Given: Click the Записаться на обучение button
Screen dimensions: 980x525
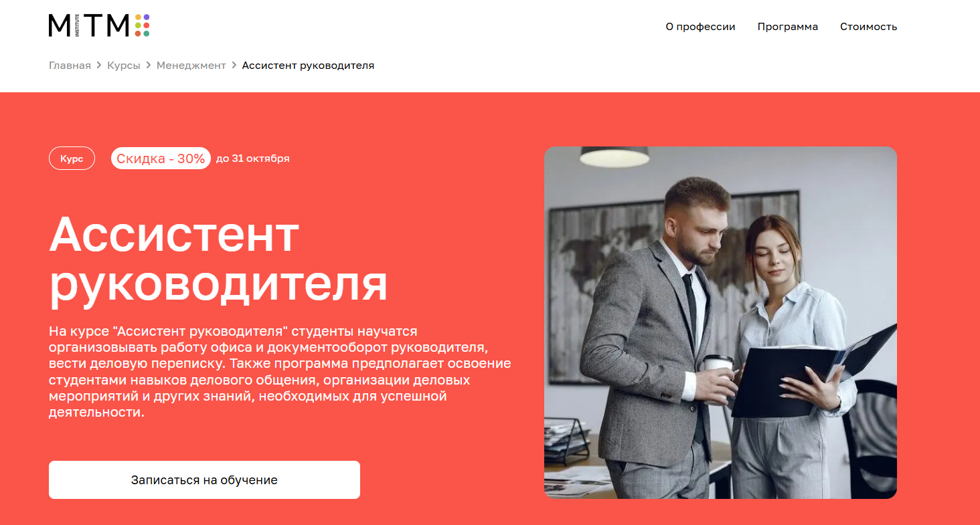Looking at the screenshot, I should coord(204,480).
